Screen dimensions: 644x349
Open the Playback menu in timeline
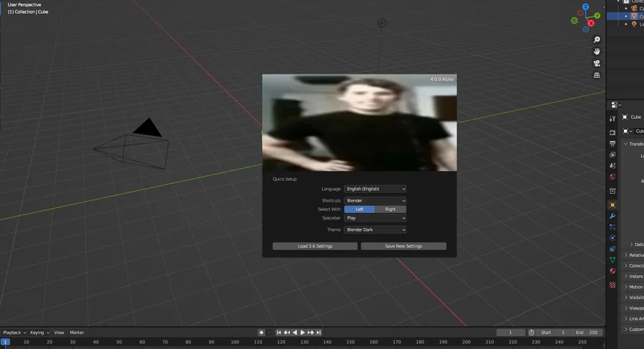click(14, 333)
